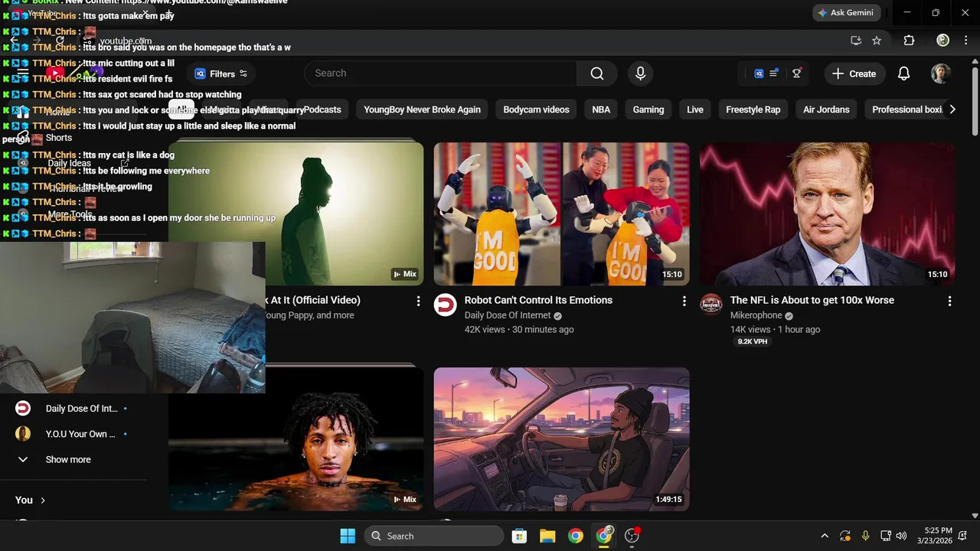This screenshot has width=980, height=551.
Task: Bookmark this page with the star icon
Action: [877, 41]
